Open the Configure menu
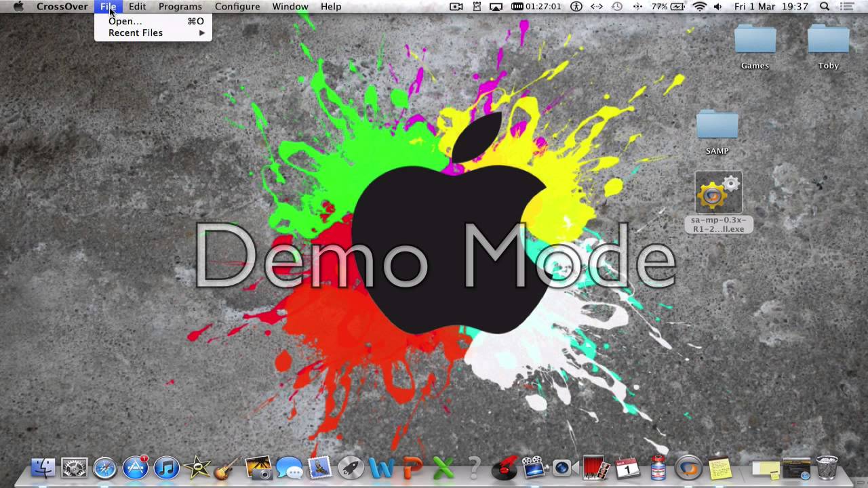868x488 pixels. [x=237, y=6]
